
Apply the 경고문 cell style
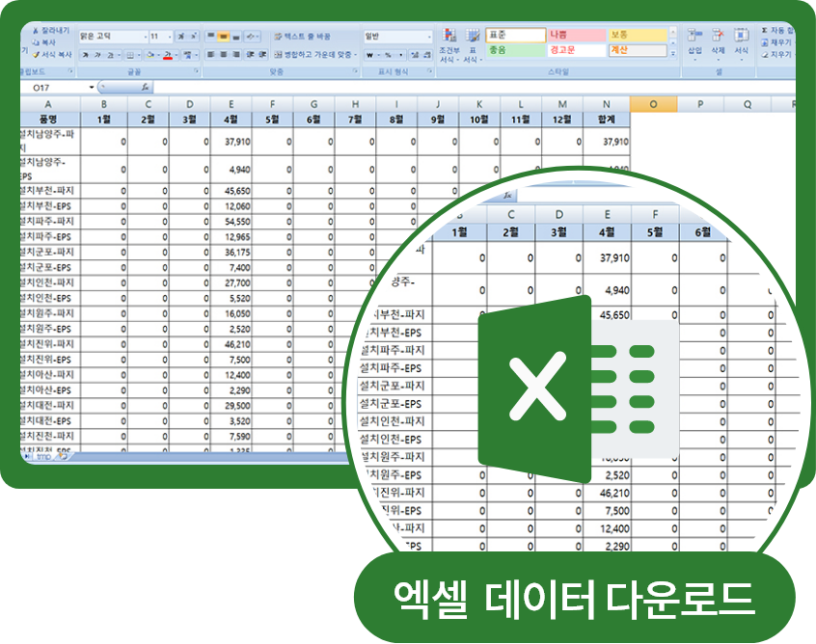coord(577,50)
